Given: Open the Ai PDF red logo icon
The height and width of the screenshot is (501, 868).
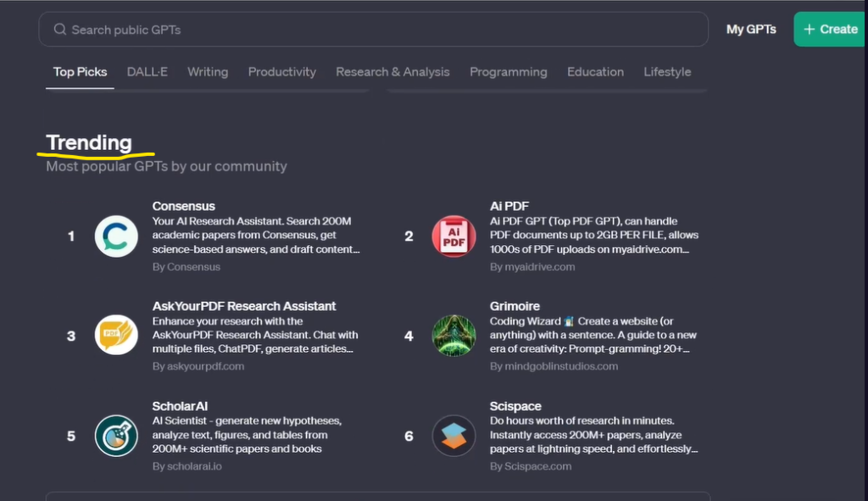Looking at the screenshot, I should (x=454, y=237).
